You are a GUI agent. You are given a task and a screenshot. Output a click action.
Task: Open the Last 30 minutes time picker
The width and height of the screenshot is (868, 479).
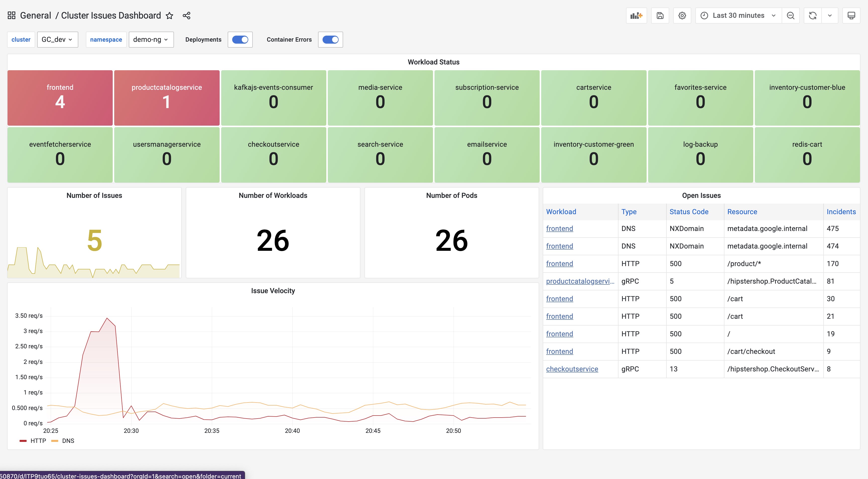[738, 16]
